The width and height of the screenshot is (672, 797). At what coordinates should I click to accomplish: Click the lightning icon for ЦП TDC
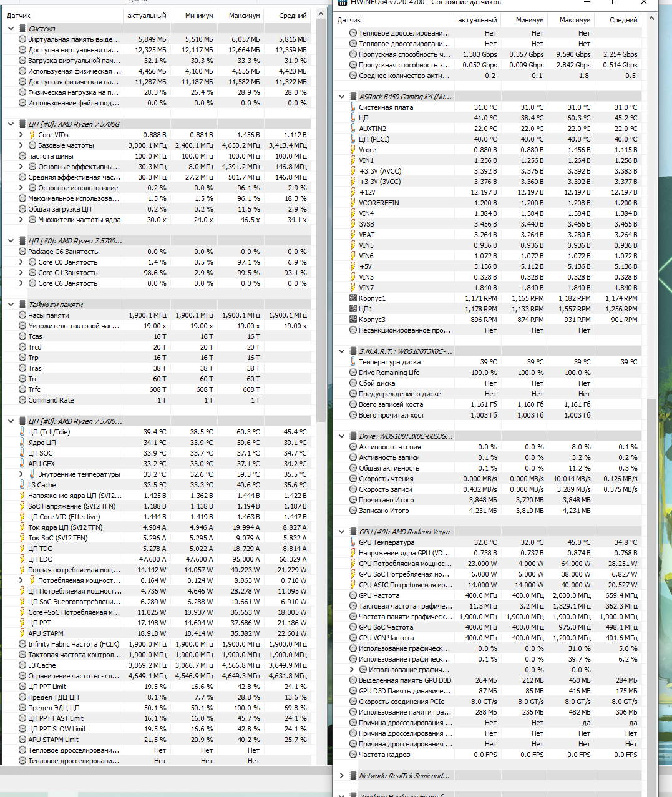pos(22,549)
